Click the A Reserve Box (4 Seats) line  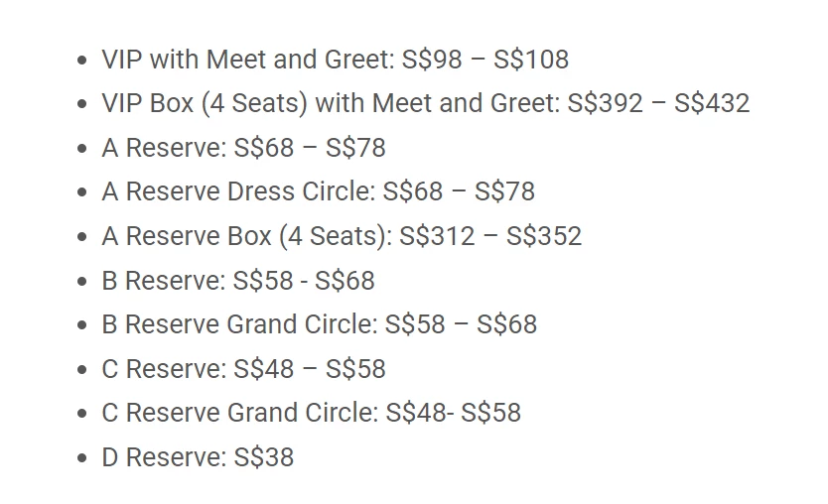point(342,236)
